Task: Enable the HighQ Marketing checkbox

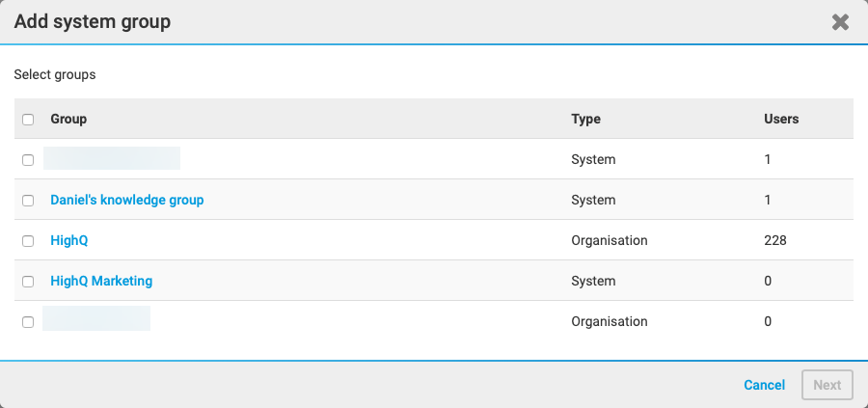Action: coord(28,282)
